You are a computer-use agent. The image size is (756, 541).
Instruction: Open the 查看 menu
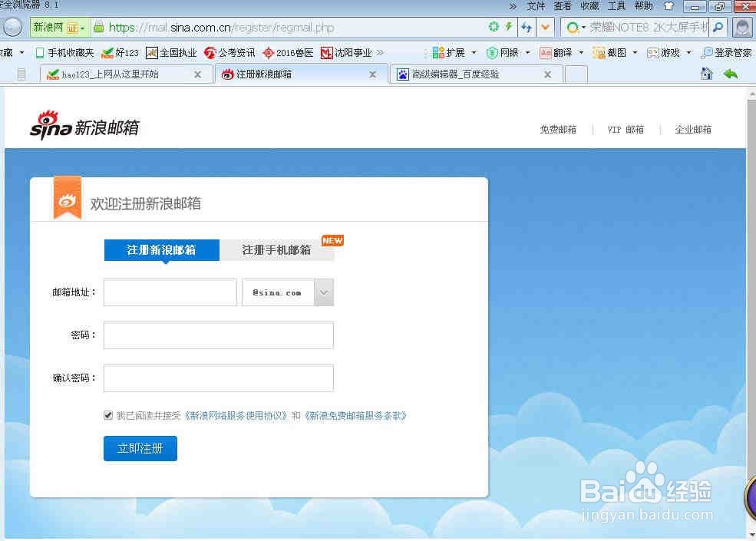coord(563,6)
